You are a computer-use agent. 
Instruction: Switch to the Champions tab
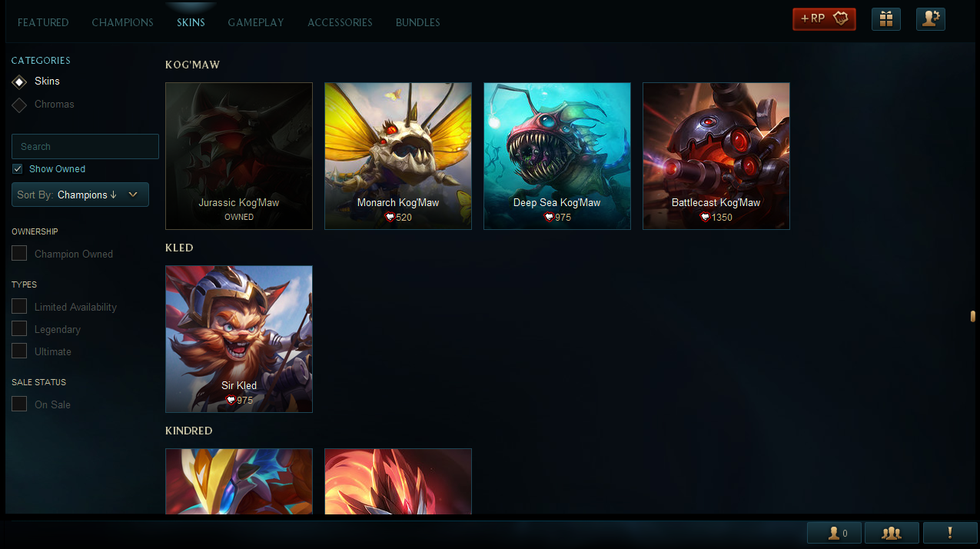[123, 22]
